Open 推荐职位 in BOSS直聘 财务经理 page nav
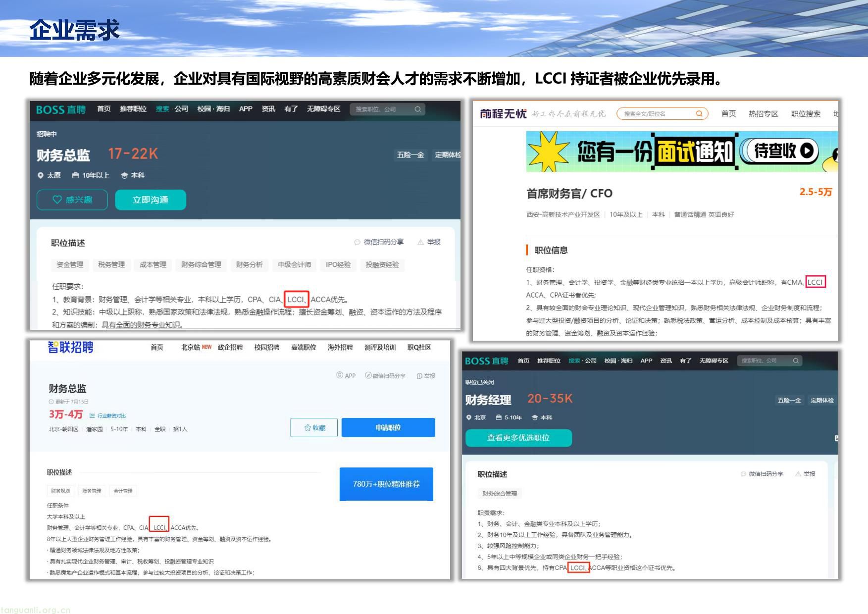Image resolution: width=868 pixels, height=614 pixels. [549, 361]
